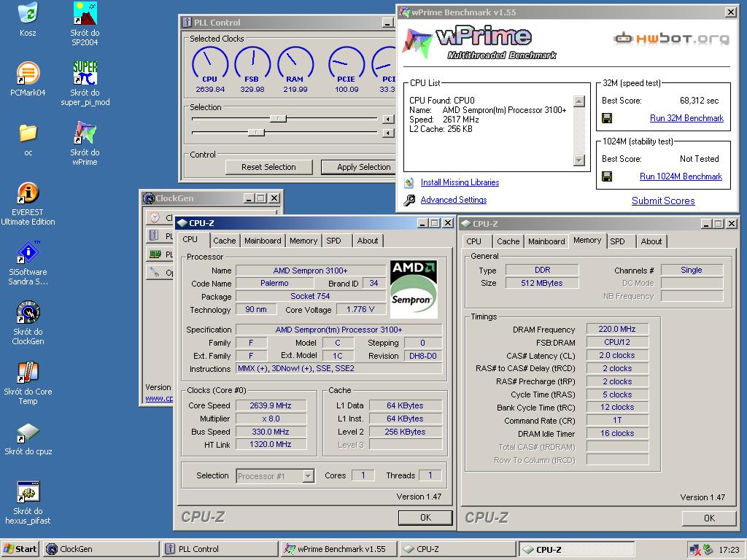
Task: Open the Install Missing Libraries link
Action: 460,182
